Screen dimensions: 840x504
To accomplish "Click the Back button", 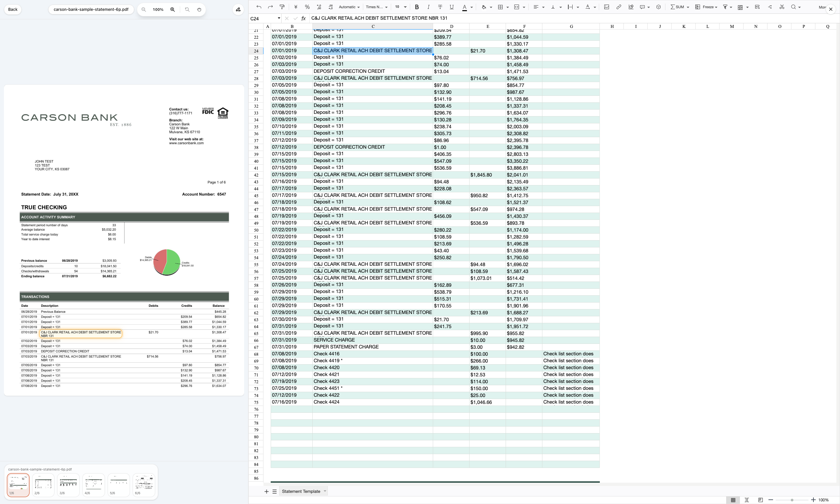I will pos(13,10).
